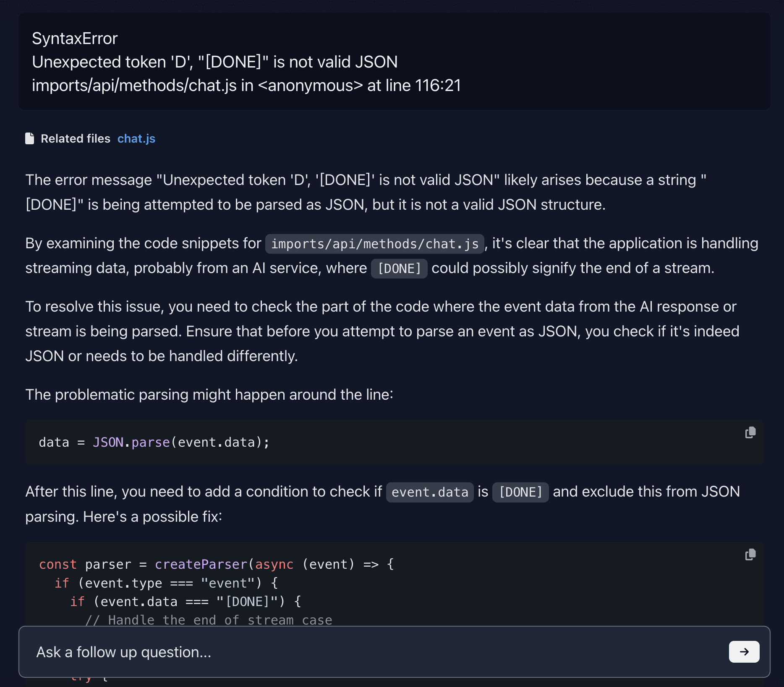This screenshot has width=784, height=687.
Task: Click the [DONE] chip after event.data
Action: click(x=520, y=492)
